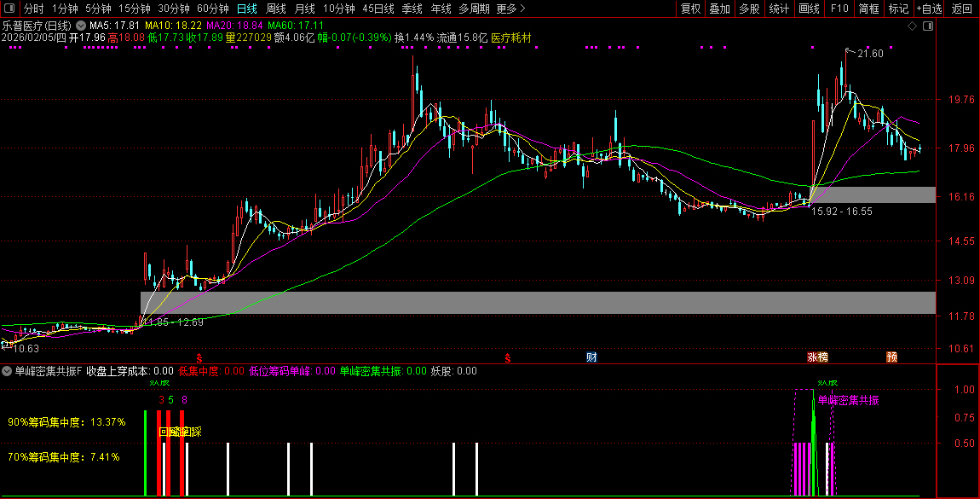Click the 返回 back button
The image size is (980, 499).
point(961,9)
